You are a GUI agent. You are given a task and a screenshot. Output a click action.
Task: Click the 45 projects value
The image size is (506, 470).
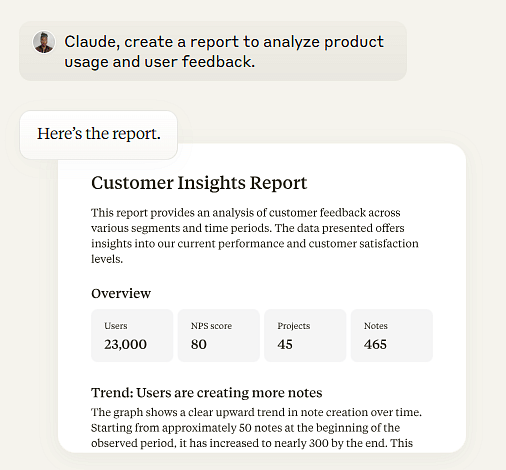[285, 344]
